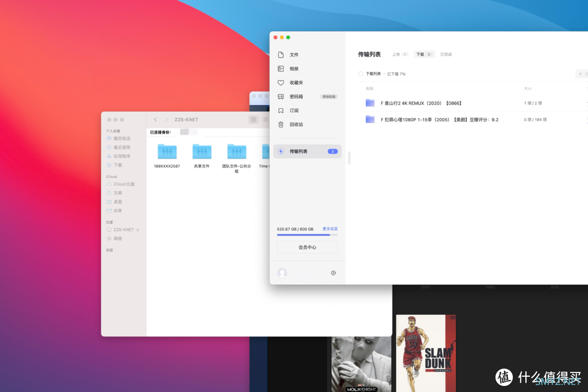
Task: Open iCloud 云盘 in Finder sidebar
Action: pyautogui.click(x=124, y=184)
